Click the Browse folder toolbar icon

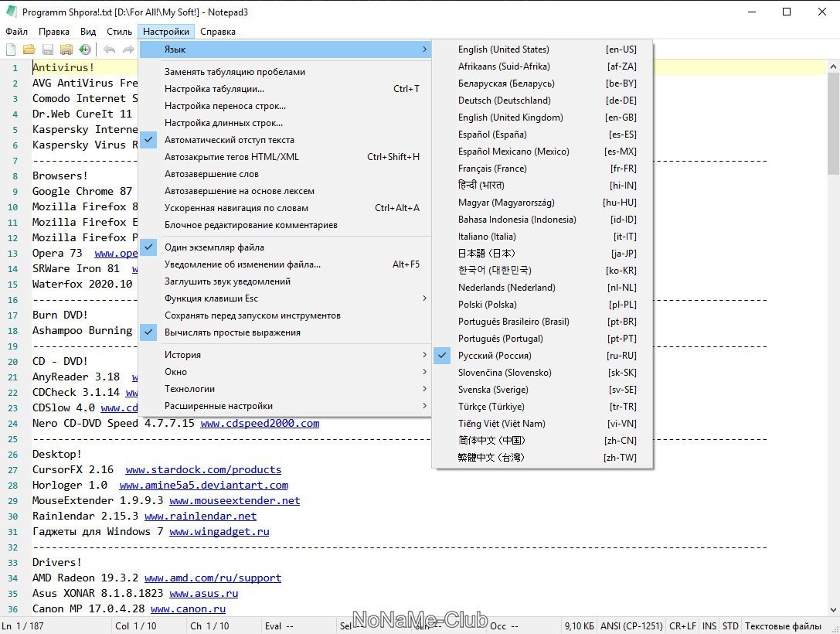(66, 49)
